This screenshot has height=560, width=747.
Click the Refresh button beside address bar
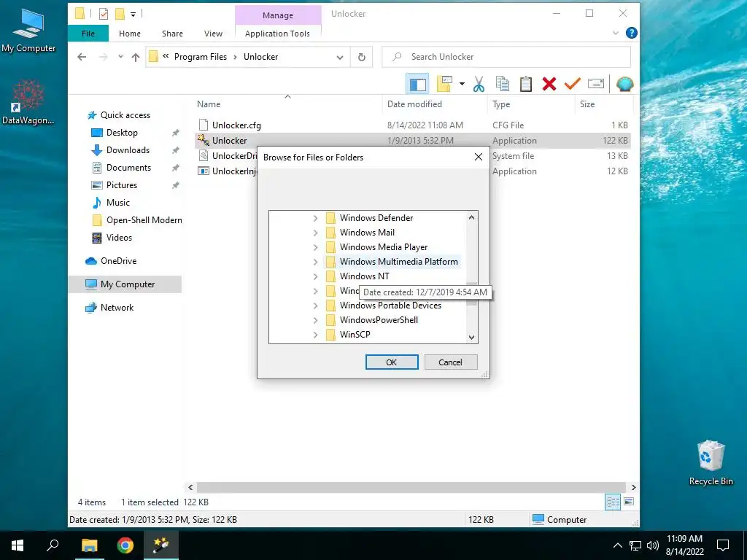click(362, 57)
